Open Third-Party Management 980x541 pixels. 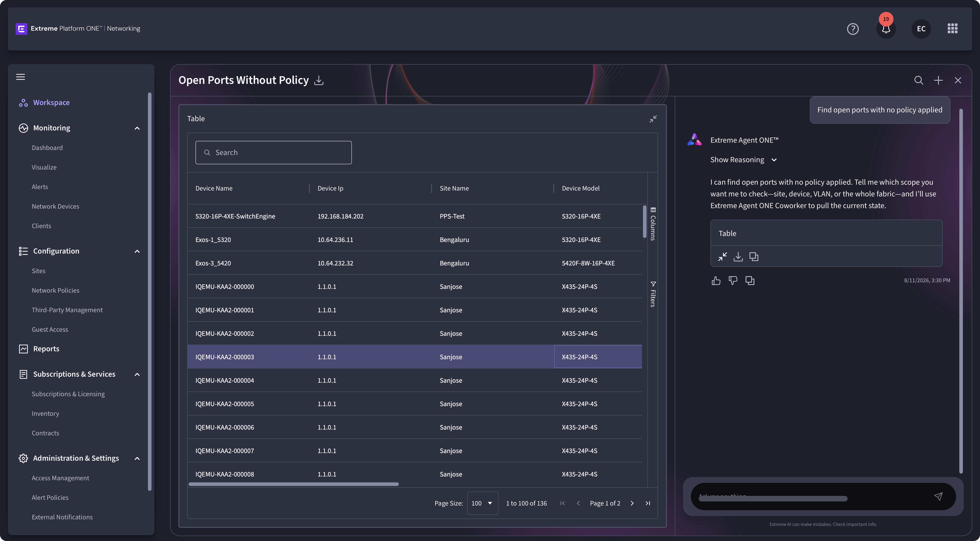tap(67, 310)
